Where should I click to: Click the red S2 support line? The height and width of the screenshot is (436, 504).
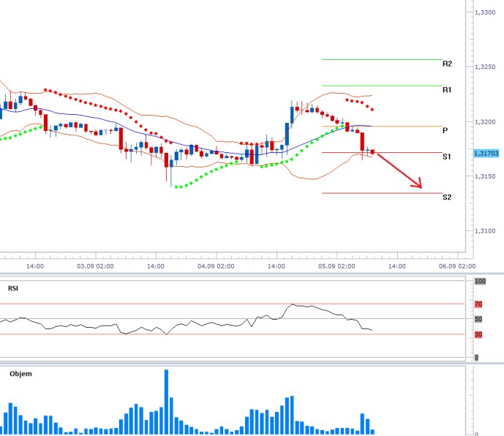pyautogui.click(x=382, y=193)
